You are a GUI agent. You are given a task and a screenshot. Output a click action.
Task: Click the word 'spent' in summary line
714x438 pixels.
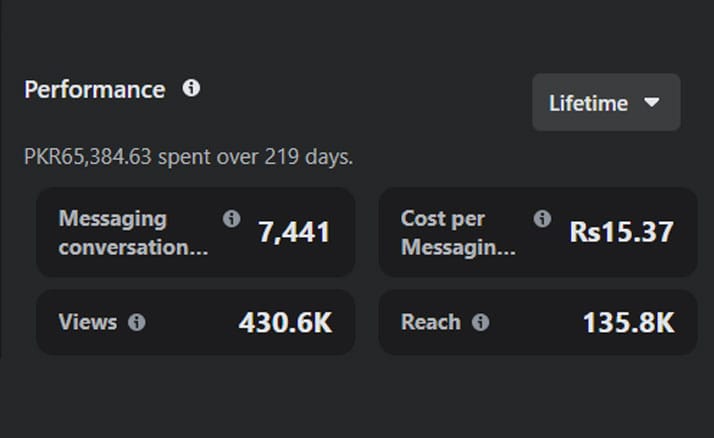(183, 157)
